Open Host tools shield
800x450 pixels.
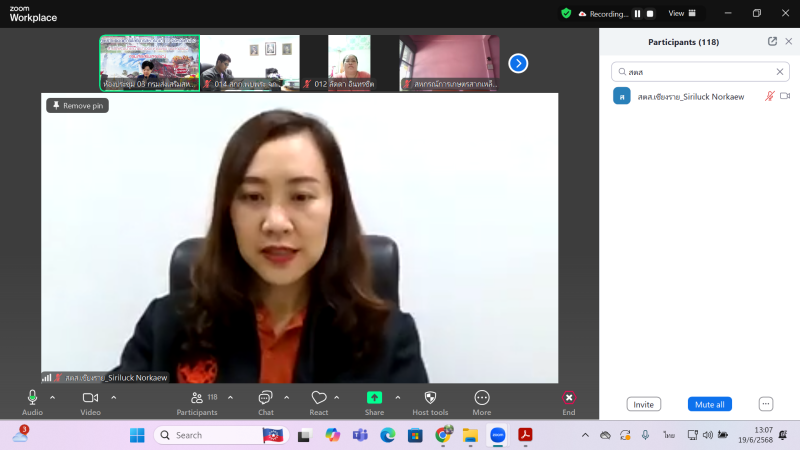point(431,403)
